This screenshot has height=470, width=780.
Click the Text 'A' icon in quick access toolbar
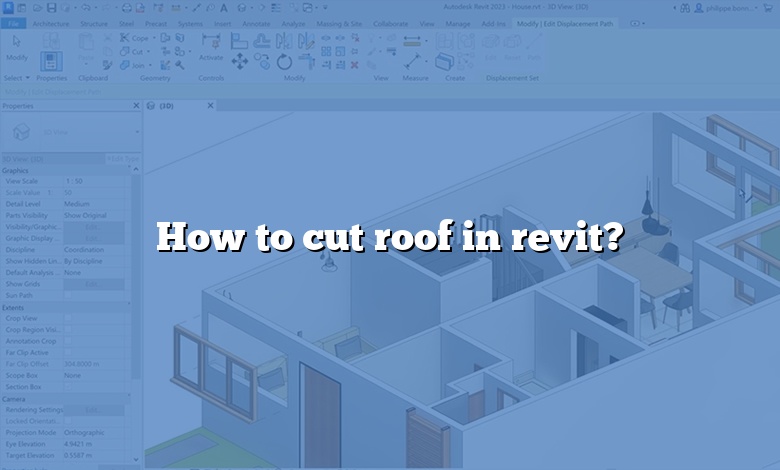point(224,7)
